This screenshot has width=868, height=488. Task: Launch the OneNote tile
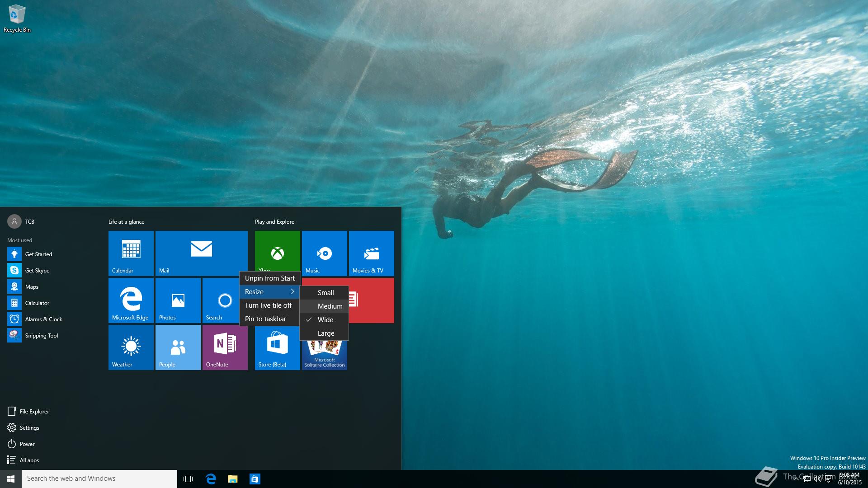(225, 347)
